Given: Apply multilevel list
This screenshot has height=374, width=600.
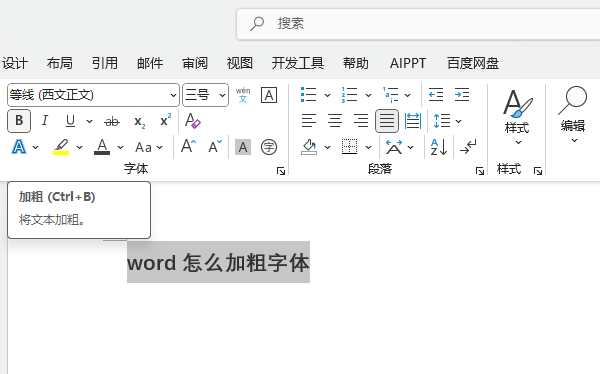Looking at the screenshot, I should pyautogui.click(x=391, y=95).
